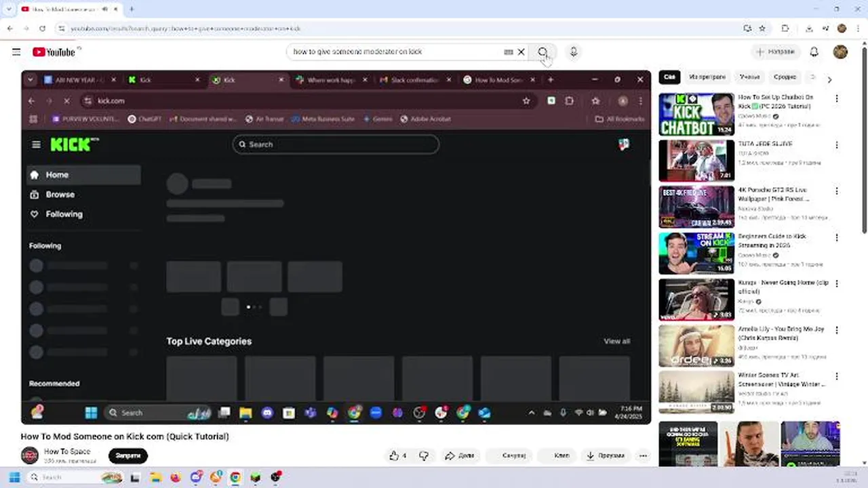
Task: Reload the page in Chrome
Action: [x=42, y=28]
